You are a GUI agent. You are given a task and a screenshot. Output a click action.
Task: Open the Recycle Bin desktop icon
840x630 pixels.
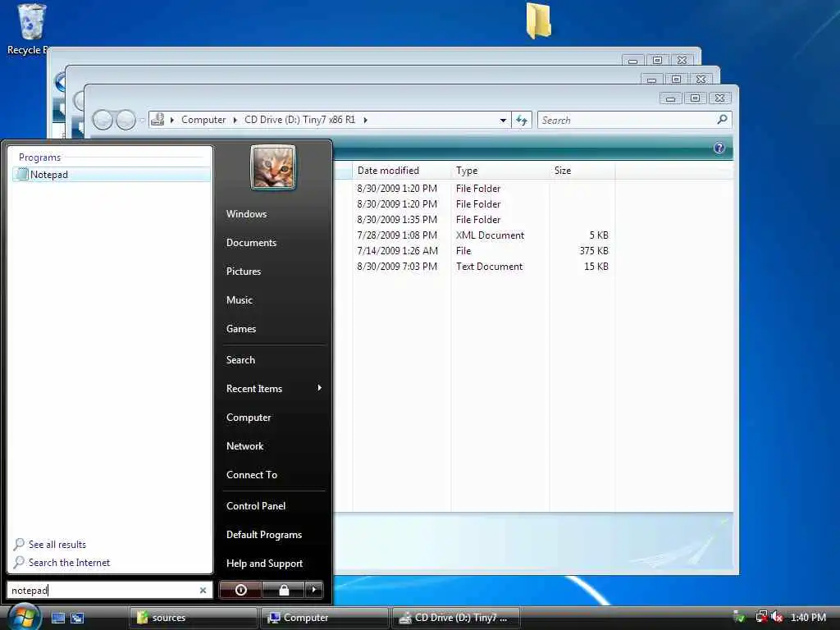click(x=30, y=30)
